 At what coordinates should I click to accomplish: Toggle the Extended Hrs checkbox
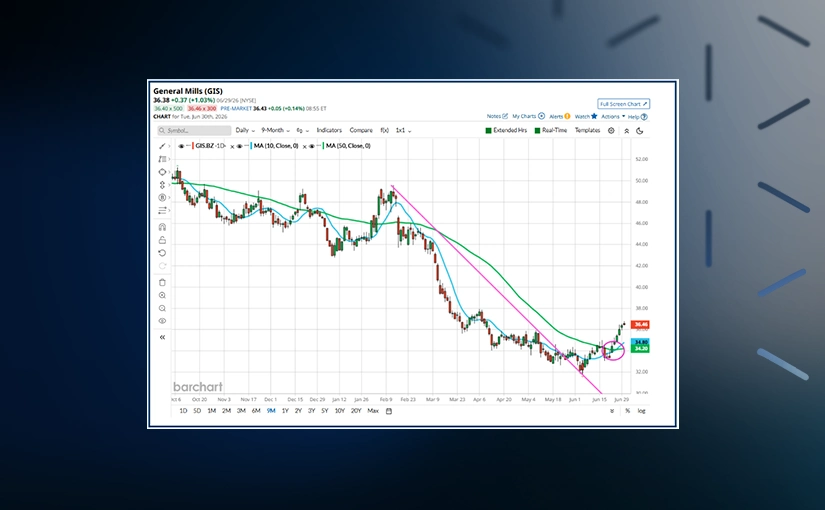coord(488,131)
